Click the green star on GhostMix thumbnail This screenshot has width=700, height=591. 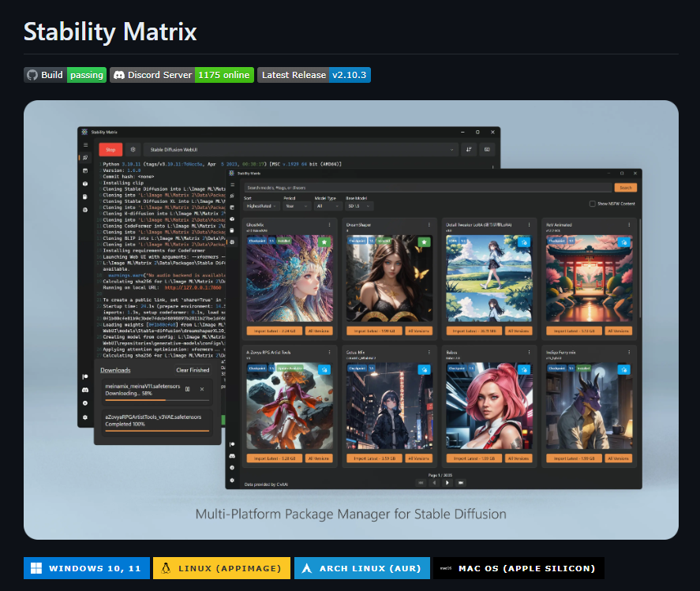(x=324, y=242)
